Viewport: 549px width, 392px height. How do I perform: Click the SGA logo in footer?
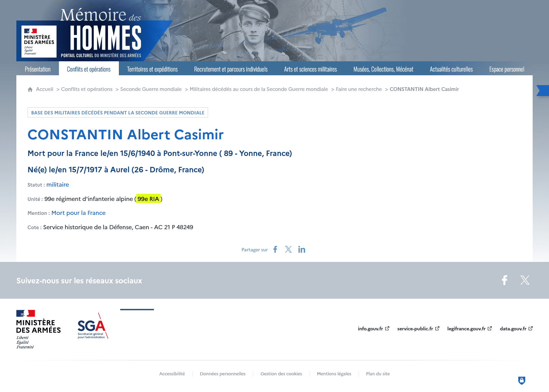93,326
